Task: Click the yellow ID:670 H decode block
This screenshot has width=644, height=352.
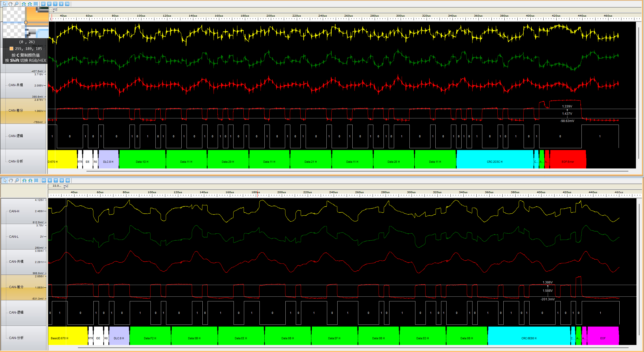Action: point(62,159)
